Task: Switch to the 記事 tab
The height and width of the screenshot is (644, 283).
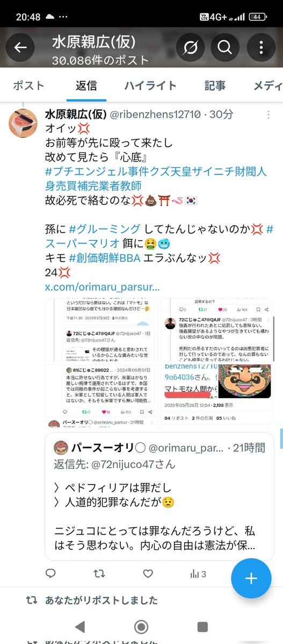Action: coord(215,85)
